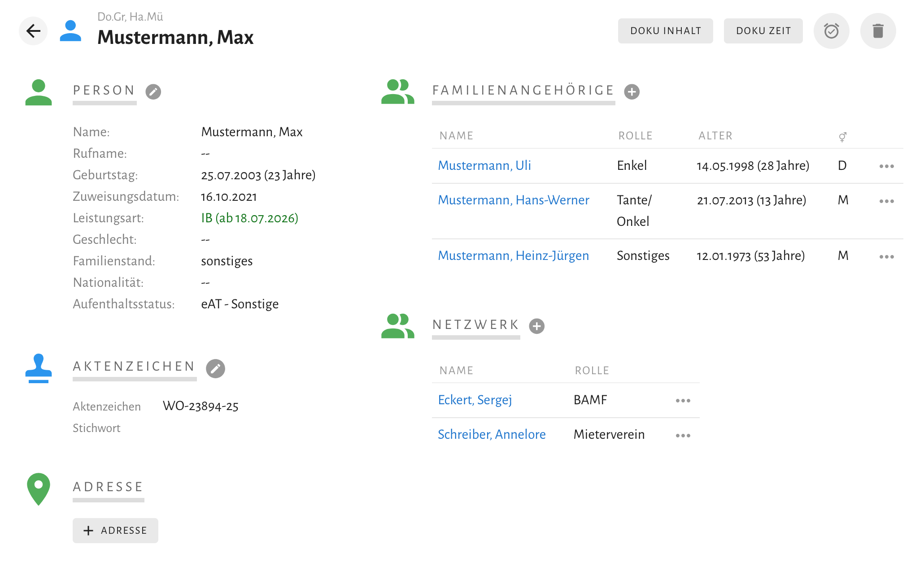924x562 pixels.
Task: Click the BAMF role cell
Action: [590, 400]
